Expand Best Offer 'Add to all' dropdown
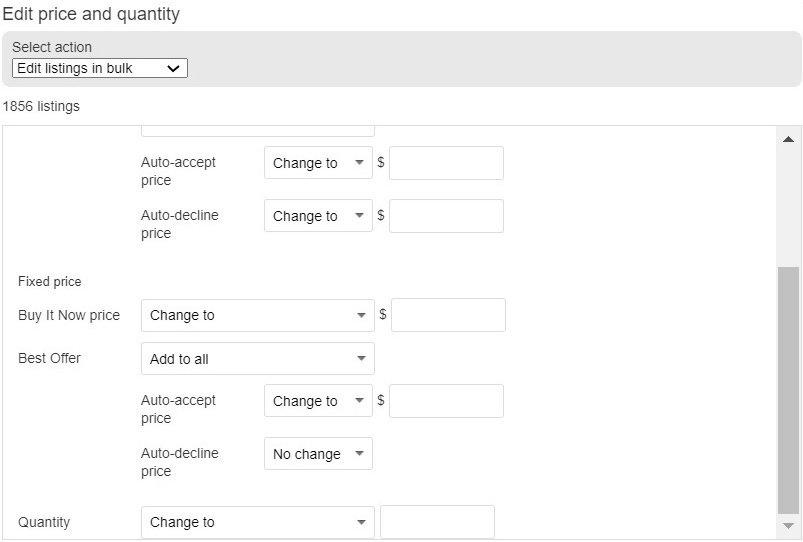This screenshot has height=542, width=803. tap(258, 359)
